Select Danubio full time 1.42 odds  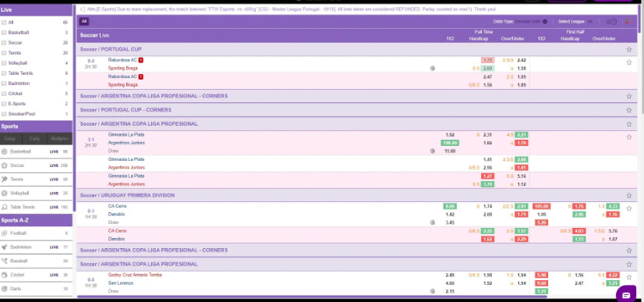(x=450, y=215)
